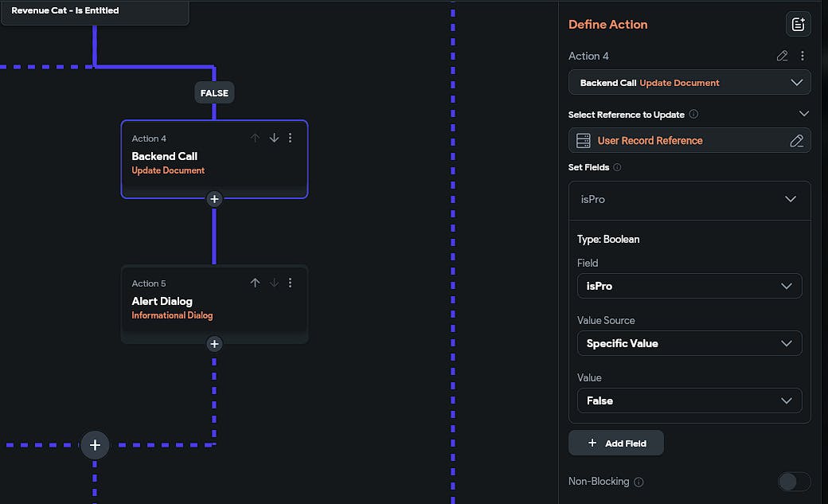Click the Add Field button
The width and height of the screenshot is (828, 504).
tap(616, 443)
